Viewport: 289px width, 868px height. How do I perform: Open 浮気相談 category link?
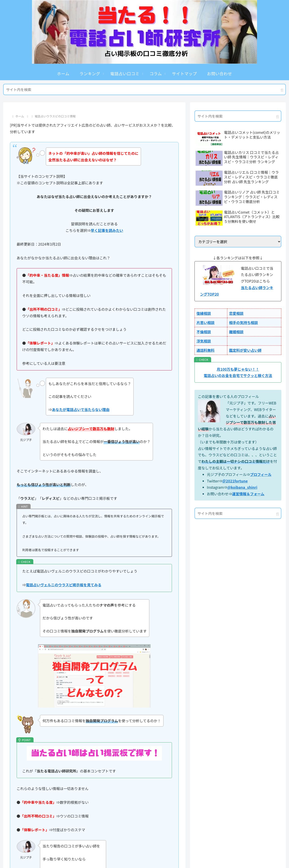click(x=203, y=341)
